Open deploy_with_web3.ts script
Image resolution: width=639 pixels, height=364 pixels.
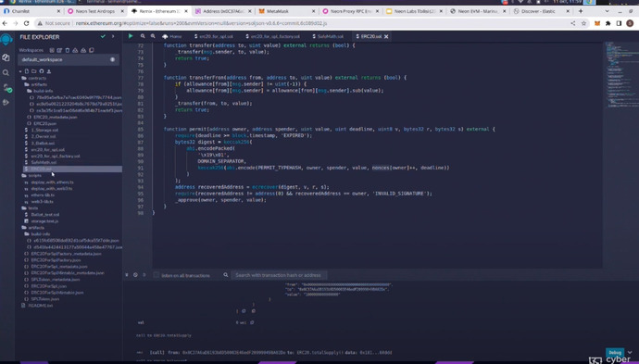[x=52, y=189]
